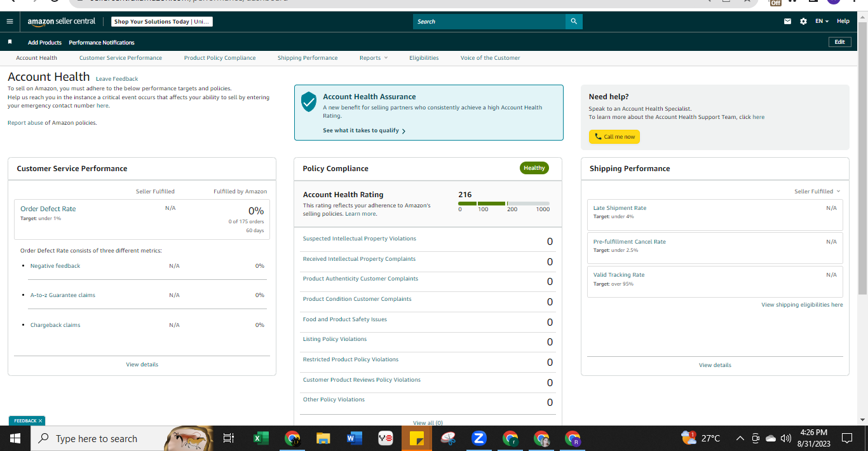Open Food and Product Safety Issues
Viewport: 868px width, 451px height.
click(x=345, y=319)
